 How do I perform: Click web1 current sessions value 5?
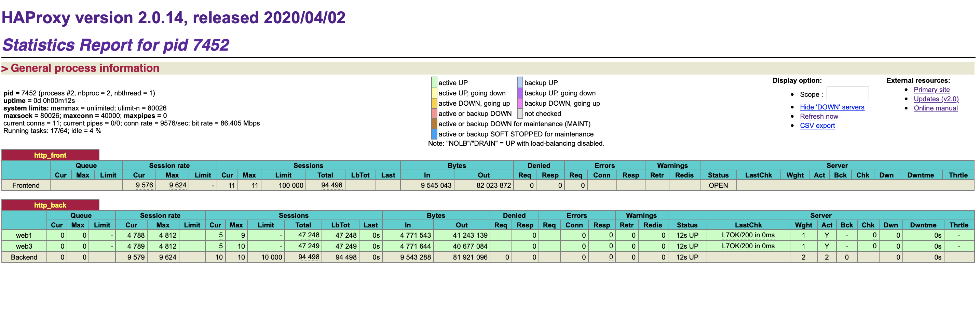click(221, 235)
